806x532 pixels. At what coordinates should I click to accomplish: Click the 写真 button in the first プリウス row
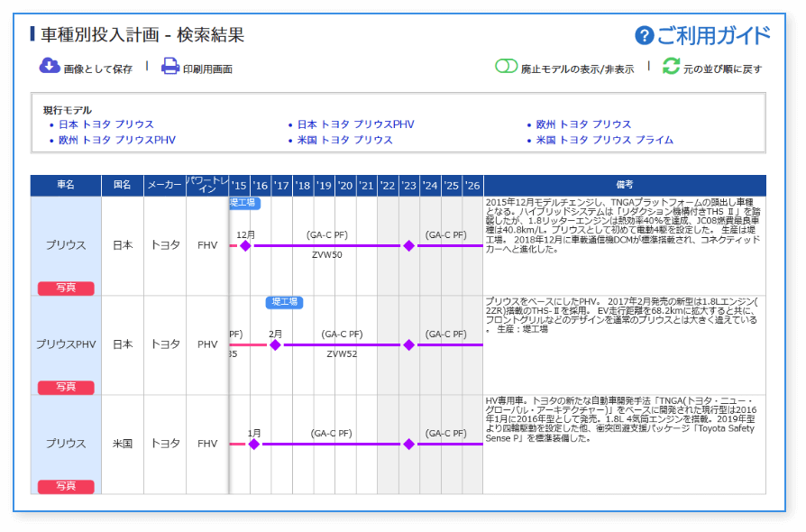(66, 288)
